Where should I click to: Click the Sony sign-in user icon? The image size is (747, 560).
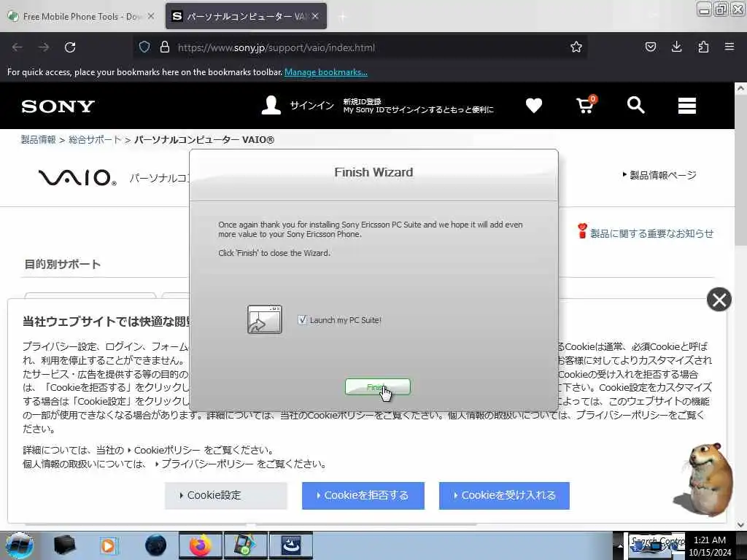pos(271,105)
